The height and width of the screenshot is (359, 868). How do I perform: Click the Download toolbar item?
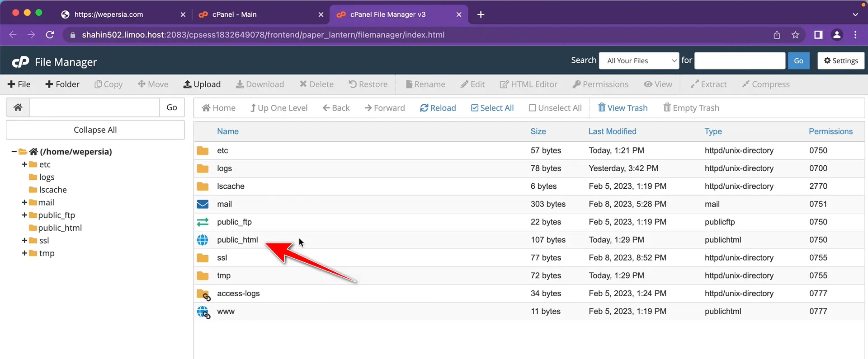coord(260,84)
